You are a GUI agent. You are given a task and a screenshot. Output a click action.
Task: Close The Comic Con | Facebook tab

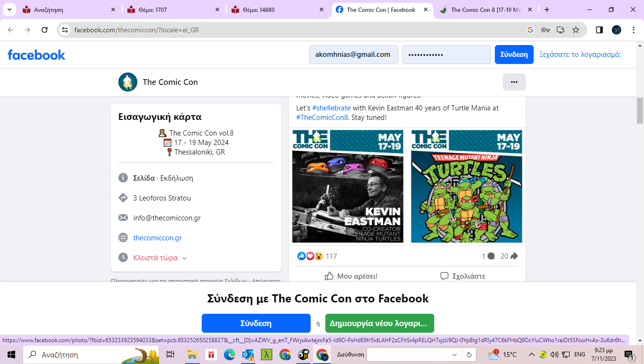[425, 9]
